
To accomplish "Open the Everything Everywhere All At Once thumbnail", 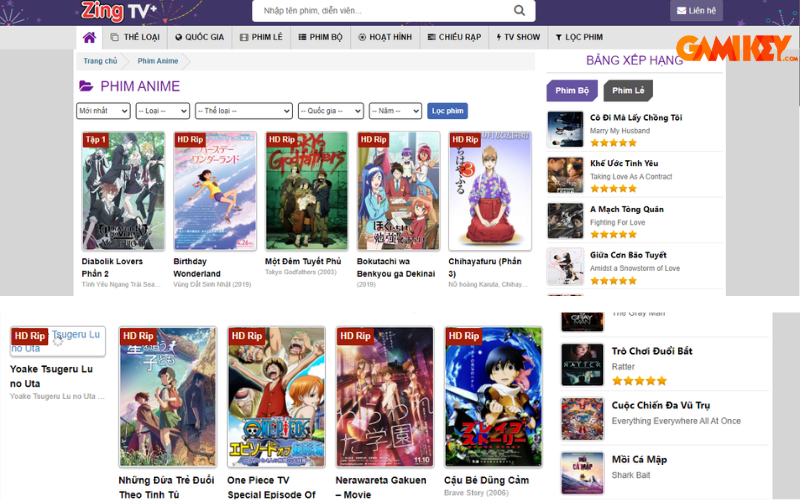I will click(582, 419).
